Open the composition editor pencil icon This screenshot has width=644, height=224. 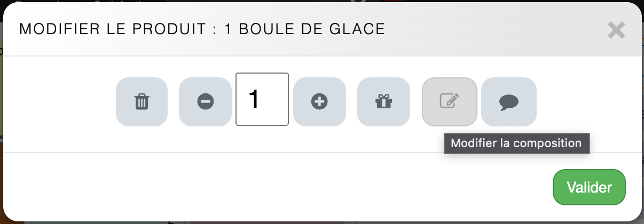click(x=449, y=102)
